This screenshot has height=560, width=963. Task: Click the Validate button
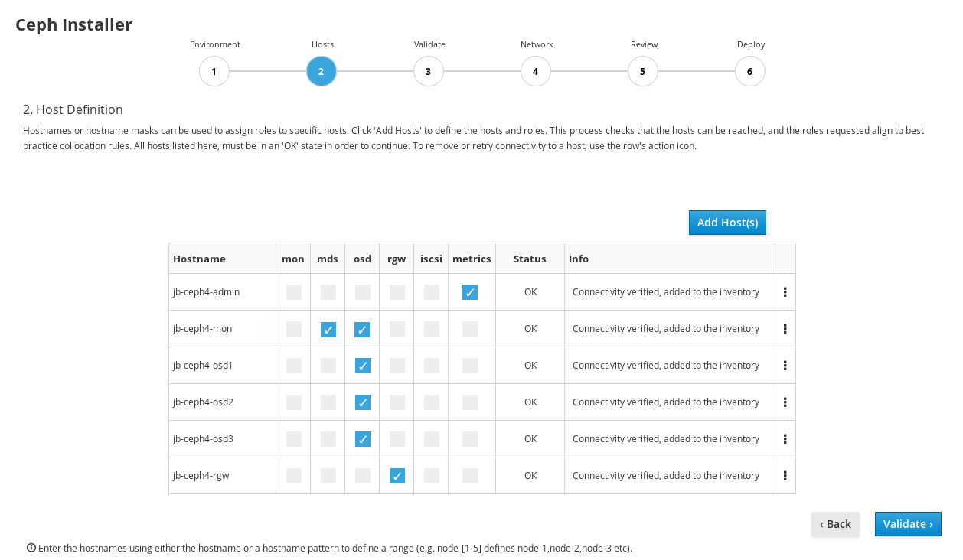click(x=908, y=524)
